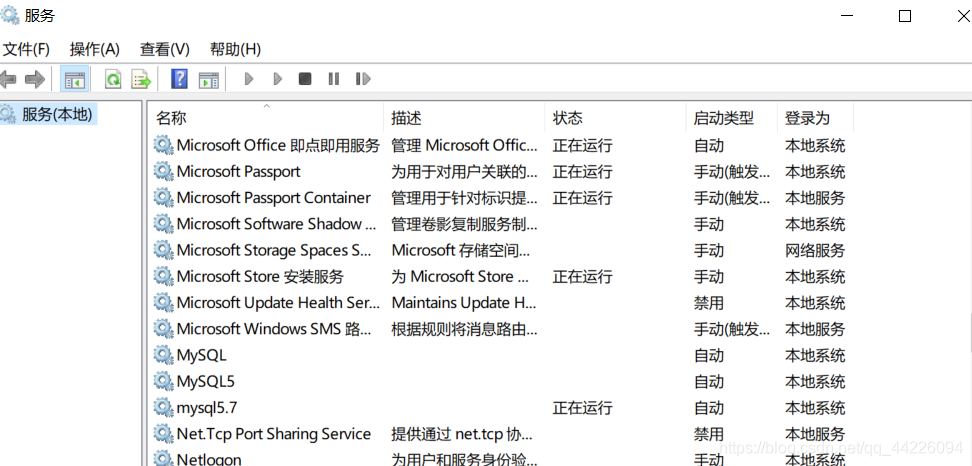
Task: Click the Stop Service square icon
Action: [x=304, y=79]
